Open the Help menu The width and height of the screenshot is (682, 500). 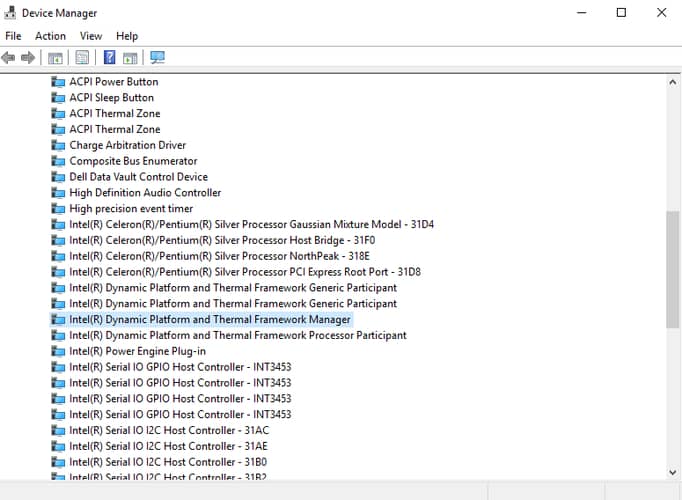pos(127,36)
